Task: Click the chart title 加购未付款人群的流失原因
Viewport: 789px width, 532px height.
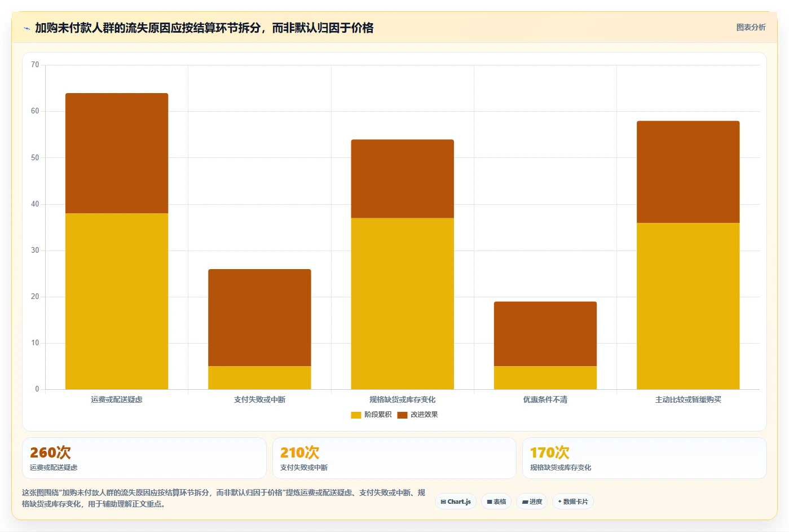Action: click(x=204, y=28)
